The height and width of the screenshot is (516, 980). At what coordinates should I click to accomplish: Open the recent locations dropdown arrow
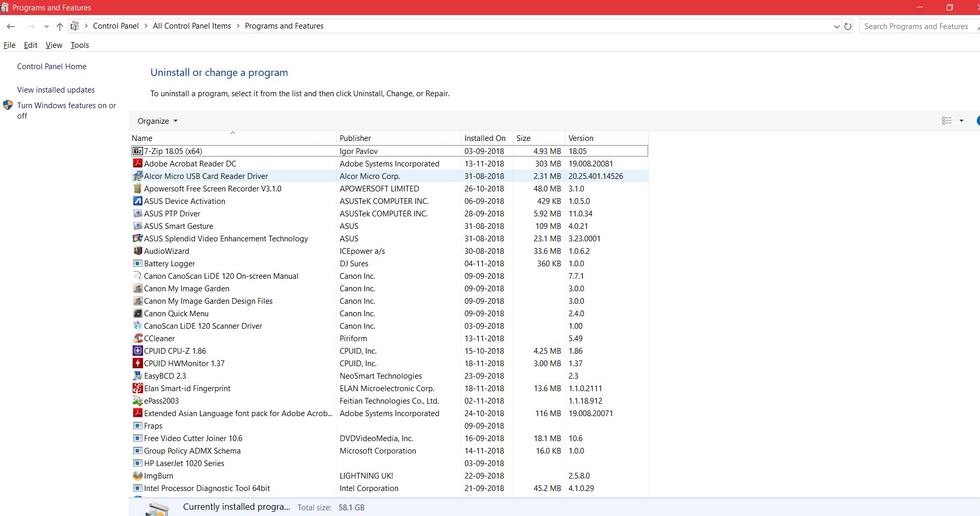click(x=46, y=26)
